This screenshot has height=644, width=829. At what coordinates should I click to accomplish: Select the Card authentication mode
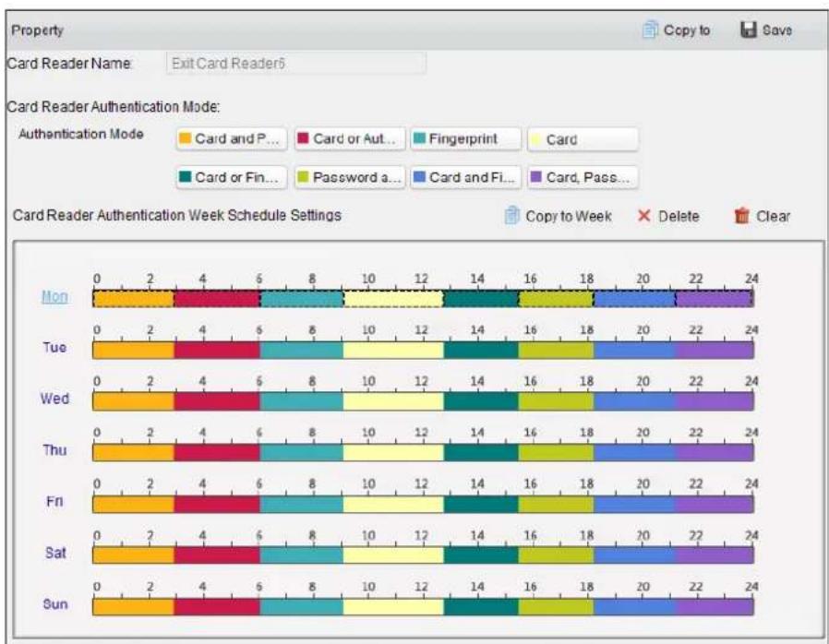click(583, 139)
